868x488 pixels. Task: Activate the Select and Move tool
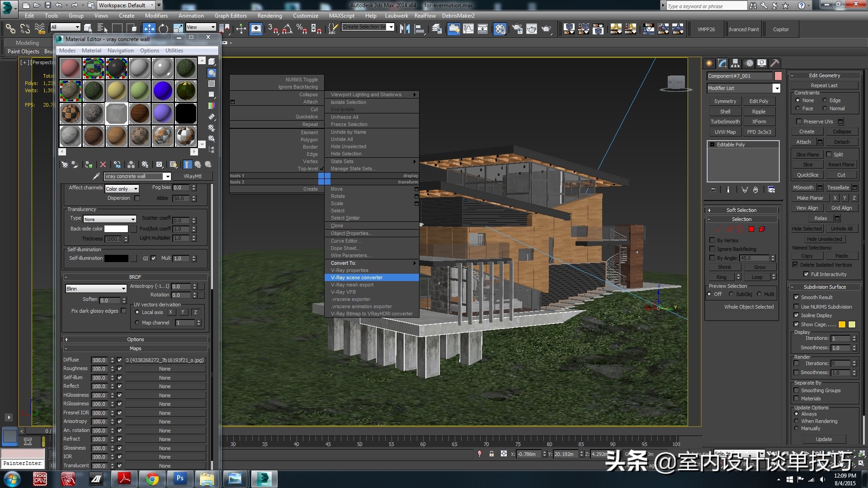[x=149, y=28]
